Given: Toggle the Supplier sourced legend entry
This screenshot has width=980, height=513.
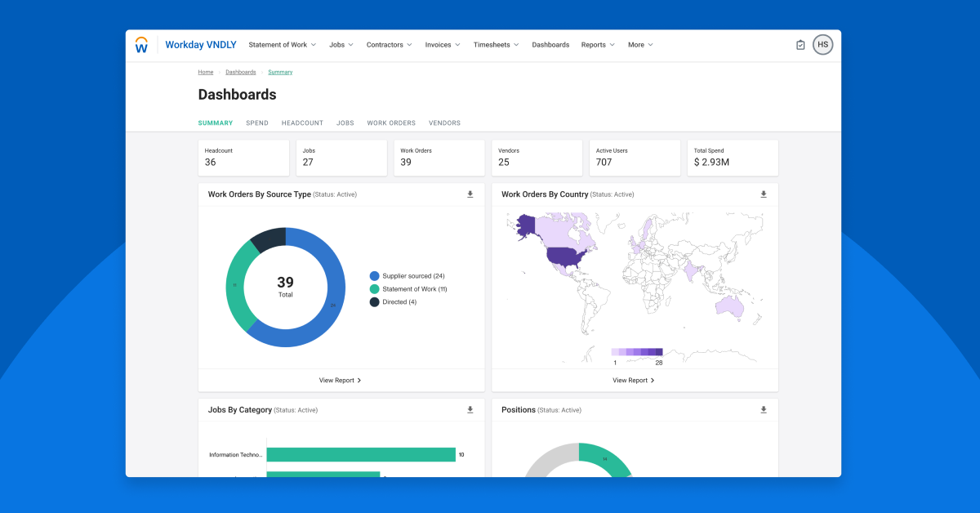Looking at the screenshot, I should click(408, 275).
